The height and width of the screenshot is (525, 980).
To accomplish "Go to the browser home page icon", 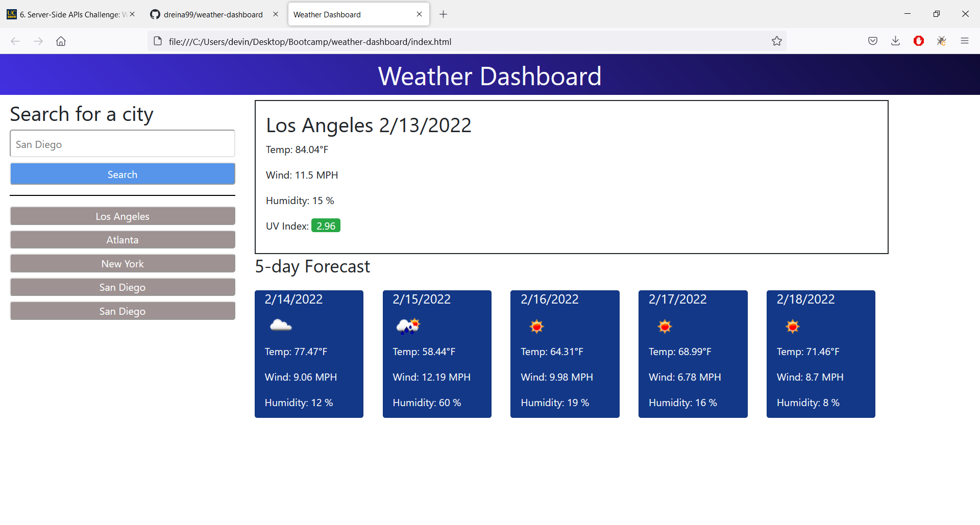I will 61,41.
